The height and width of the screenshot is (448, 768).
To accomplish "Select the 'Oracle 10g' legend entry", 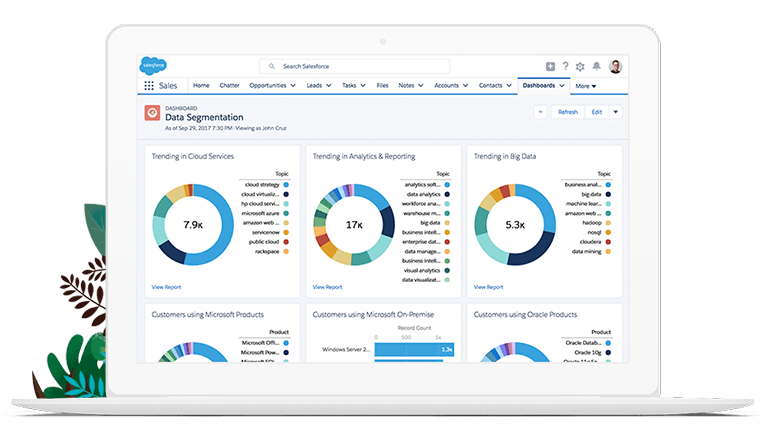I will (x=593, y=353).
